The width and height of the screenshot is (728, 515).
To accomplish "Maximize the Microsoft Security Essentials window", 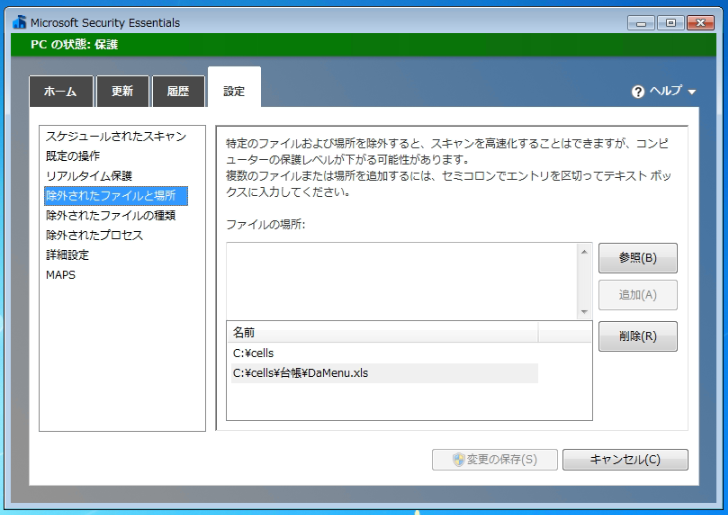I will (x=670, y=23).
